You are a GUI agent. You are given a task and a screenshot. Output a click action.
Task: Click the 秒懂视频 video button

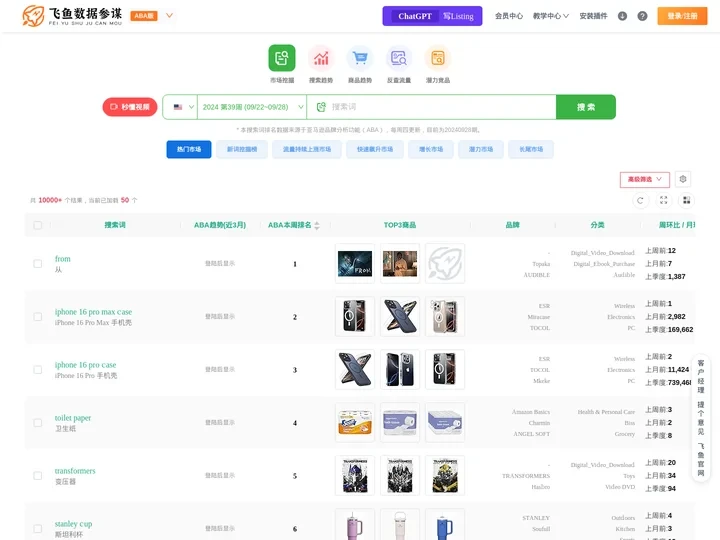pos(130,107)
